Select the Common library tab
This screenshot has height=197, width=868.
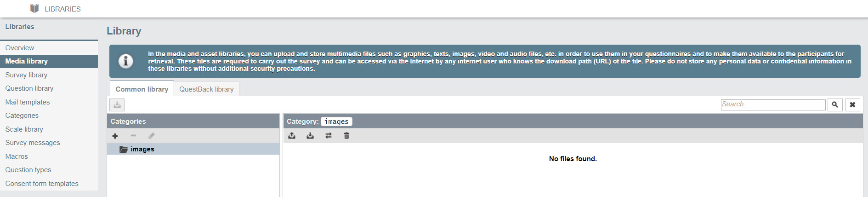(x=142, y=89)
